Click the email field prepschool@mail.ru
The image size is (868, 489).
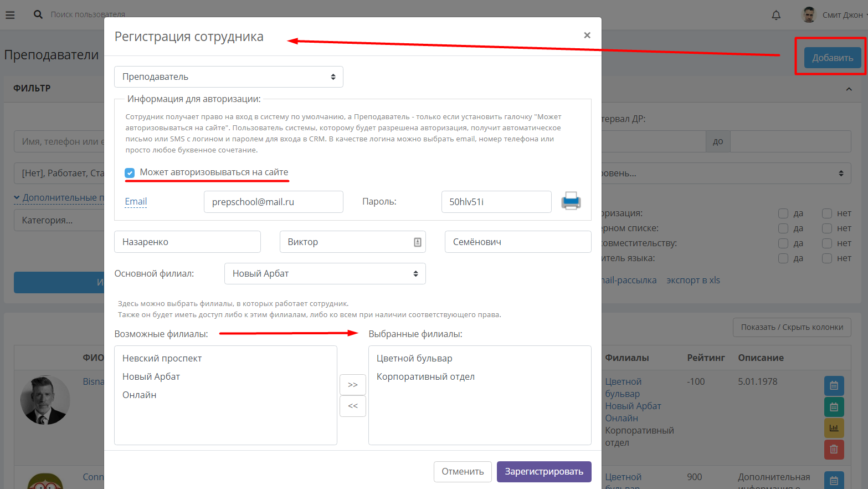coord(274,202)
